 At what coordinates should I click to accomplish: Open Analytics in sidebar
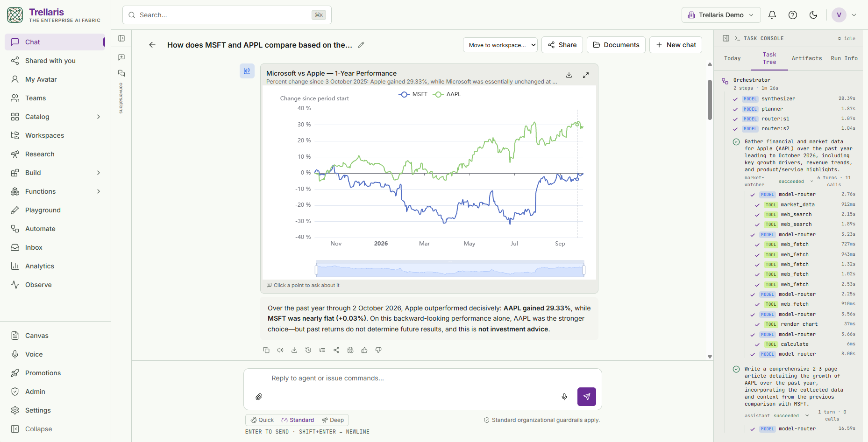click(55, 266)
